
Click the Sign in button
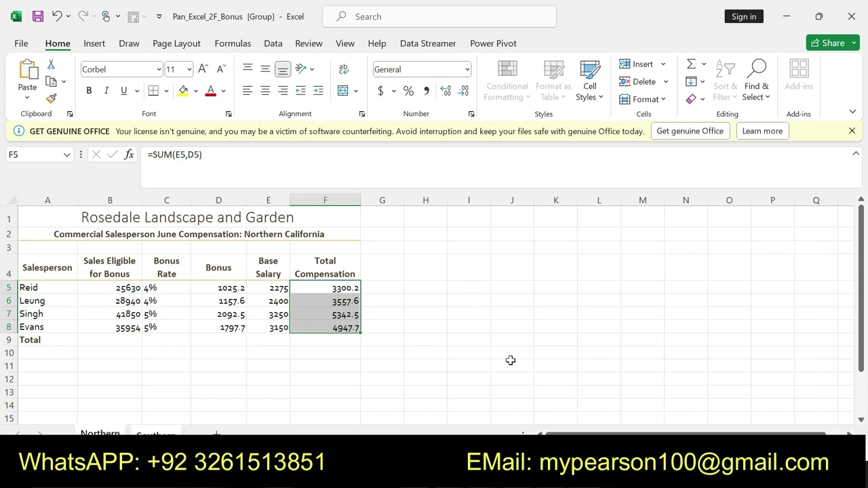[744, 16]
